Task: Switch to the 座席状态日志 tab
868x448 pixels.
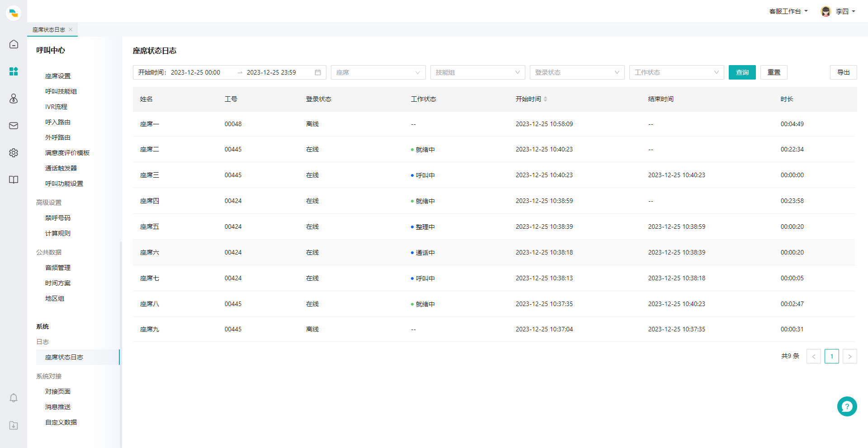Action: tap(49, 29)
